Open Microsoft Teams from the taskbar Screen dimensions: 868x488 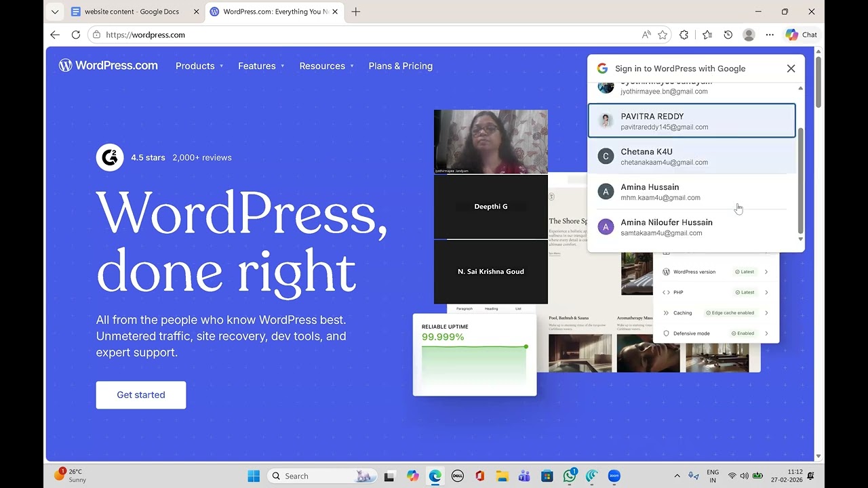(x=524, y=476)
